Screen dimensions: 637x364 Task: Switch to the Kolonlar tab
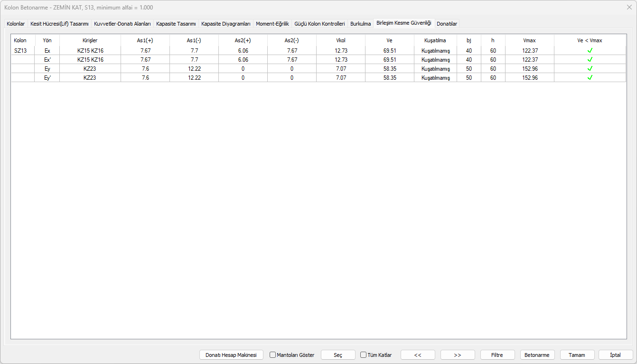(x=16, y=24)
